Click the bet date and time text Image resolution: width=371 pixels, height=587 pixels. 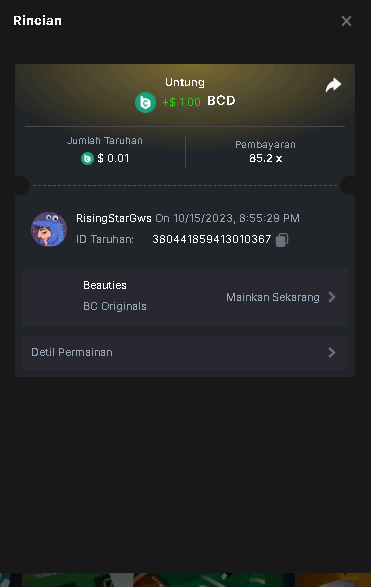coord(228,218)
